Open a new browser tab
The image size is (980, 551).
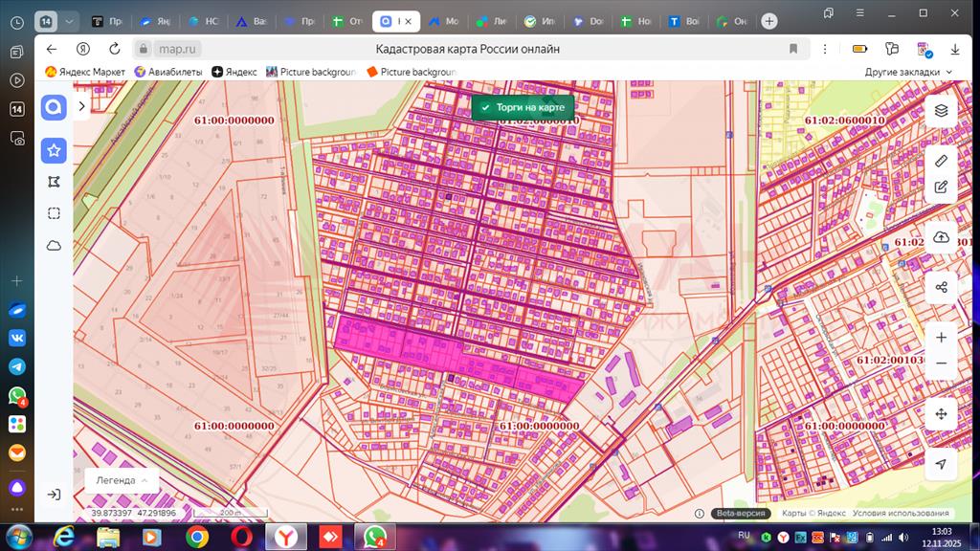[x=769, y=21]
